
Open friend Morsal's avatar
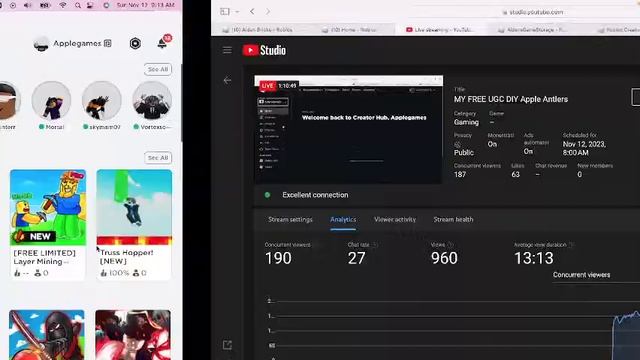[x=51, y=101]
